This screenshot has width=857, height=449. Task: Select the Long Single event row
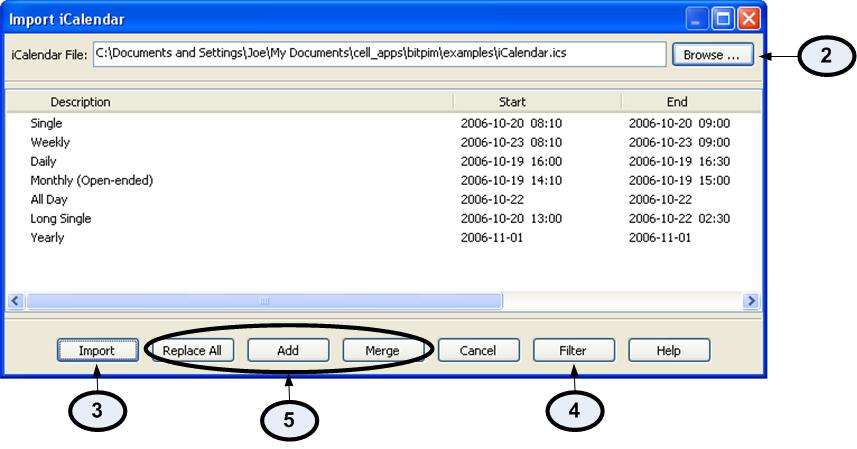(383, 218)
